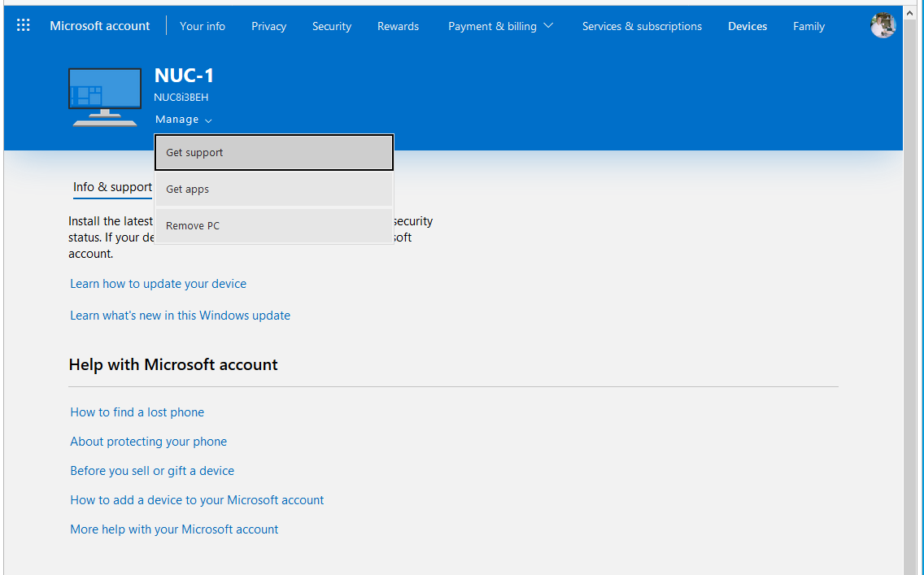The height and width of the screenshot is (575, 924).
Task: Click the scrollbar up arrow
Action: pos(909,13)
